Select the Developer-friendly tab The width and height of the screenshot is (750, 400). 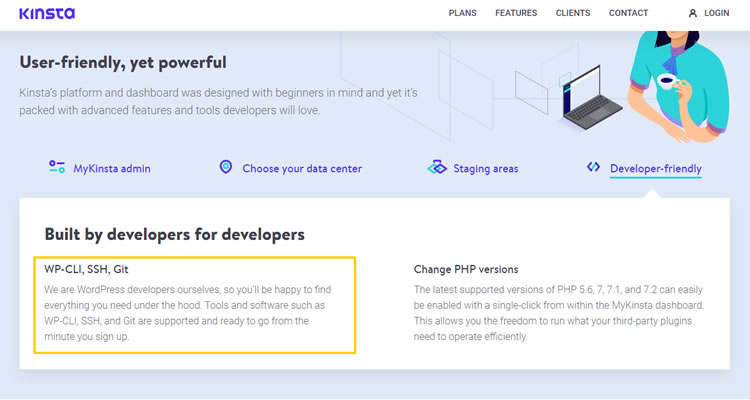(x=655, y=168)
